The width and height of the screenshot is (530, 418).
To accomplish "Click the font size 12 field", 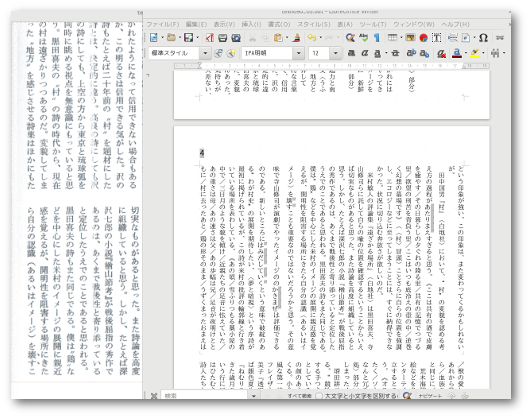I will click(319, 53).
